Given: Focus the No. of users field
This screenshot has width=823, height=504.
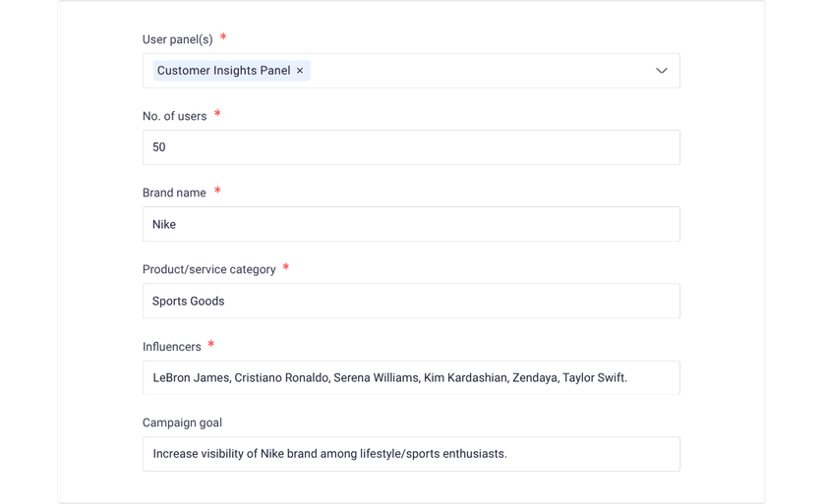Looking at the screenshot, I should tap(411, 147).
